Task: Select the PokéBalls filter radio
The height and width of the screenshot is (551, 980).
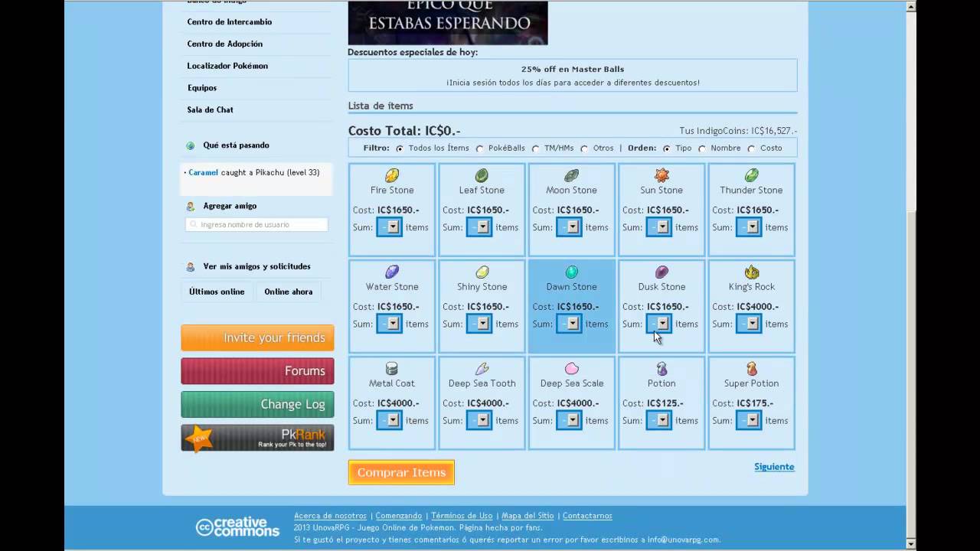Action: (x=480, y=148)
